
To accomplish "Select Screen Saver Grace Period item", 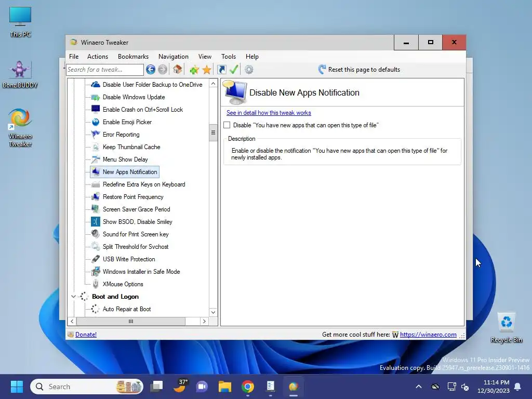I will (x=137, y=209).
